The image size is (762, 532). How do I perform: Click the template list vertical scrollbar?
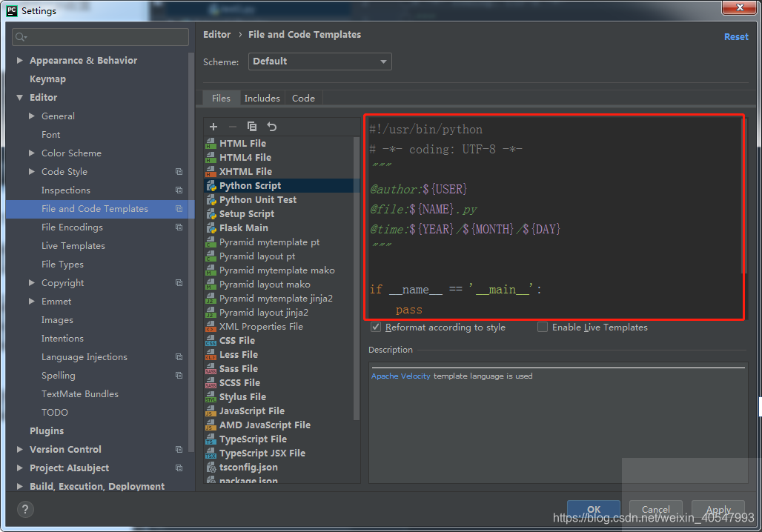[x=357, y=279]
